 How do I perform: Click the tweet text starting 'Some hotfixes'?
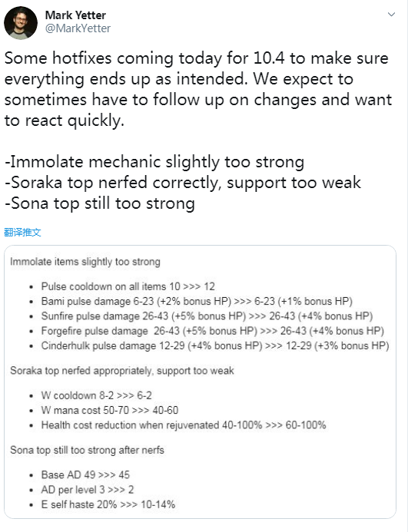click(198, 131)
